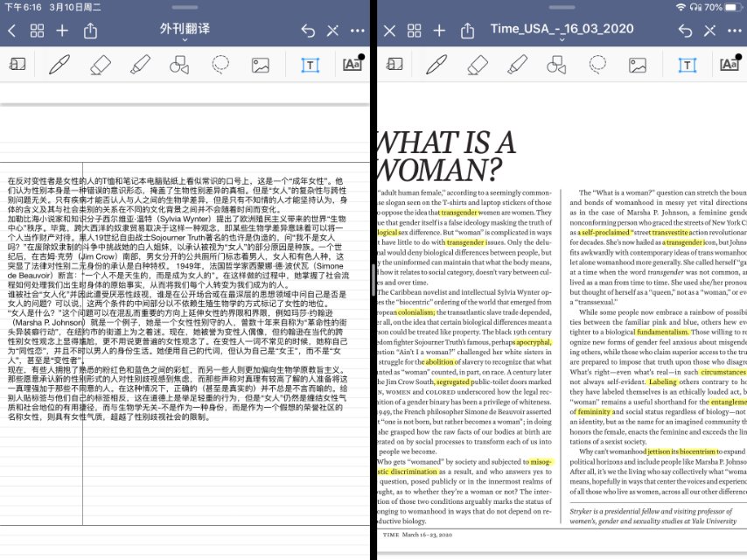Expand the 外刊翻译 title dropdown
This screenshot has width=747, height=560.
[185, 30]
